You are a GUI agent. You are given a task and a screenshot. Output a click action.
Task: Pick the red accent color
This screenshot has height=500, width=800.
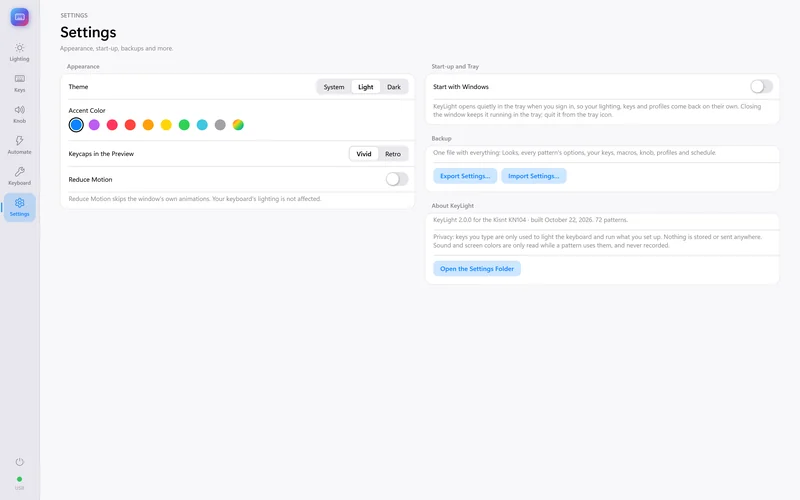tap(130, 124)
